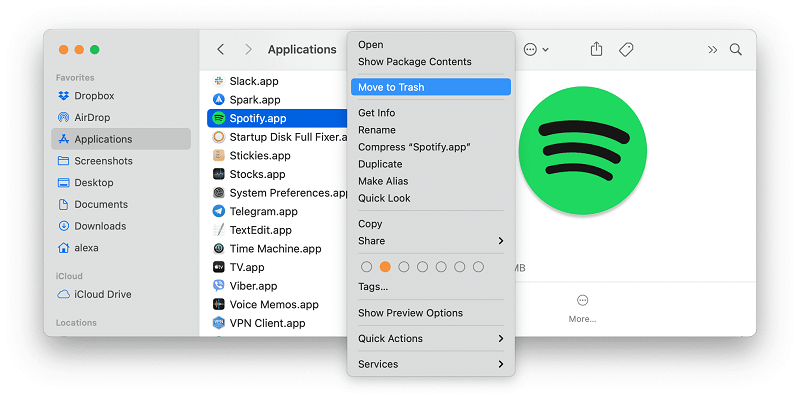Open Desktop in the sidebar
Screen dimensions: 800x394
121,182
